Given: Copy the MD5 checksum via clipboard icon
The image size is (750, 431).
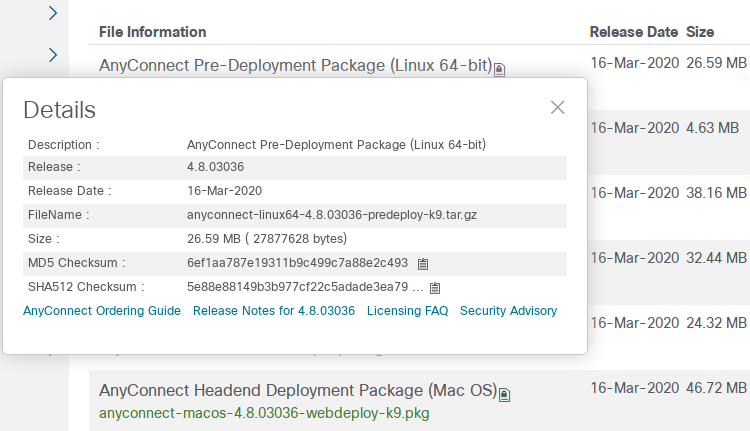Looking at the screenshot, I should click(423, 264).
